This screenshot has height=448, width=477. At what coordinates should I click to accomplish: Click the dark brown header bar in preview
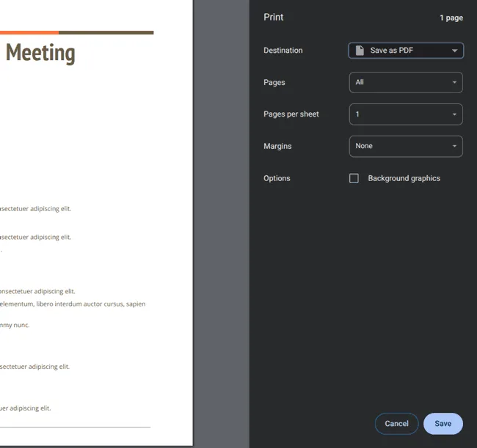106,32
